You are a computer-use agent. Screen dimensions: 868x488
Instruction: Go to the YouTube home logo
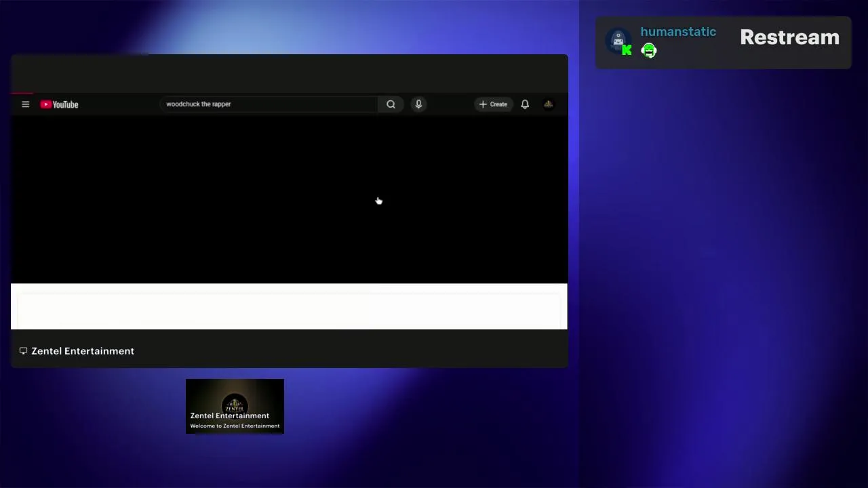60,104
